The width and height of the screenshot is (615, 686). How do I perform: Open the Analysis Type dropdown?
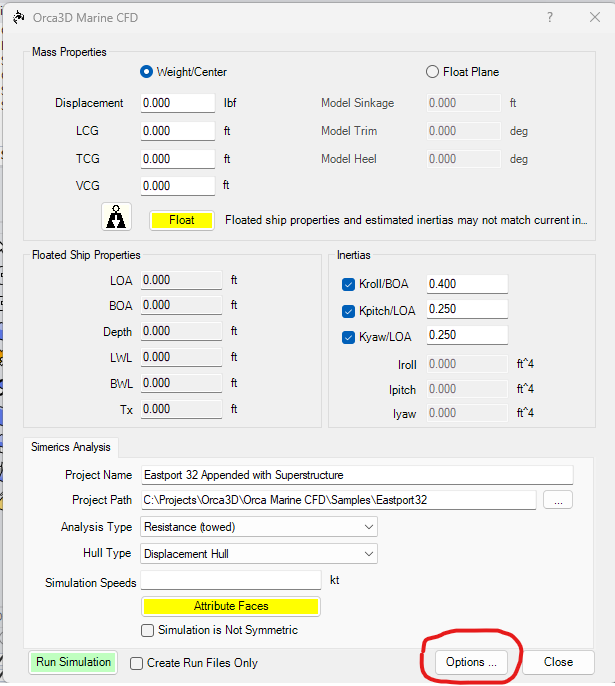(259, 527)
